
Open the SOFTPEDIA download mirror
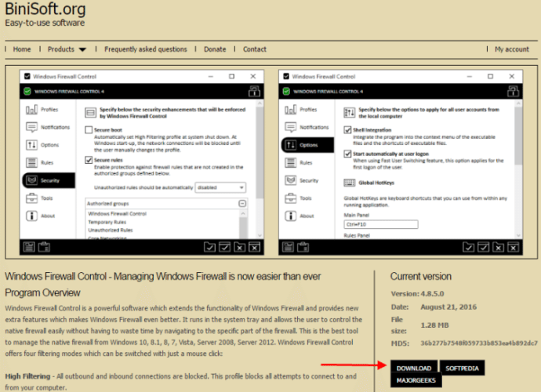click(x=462, y=368)
